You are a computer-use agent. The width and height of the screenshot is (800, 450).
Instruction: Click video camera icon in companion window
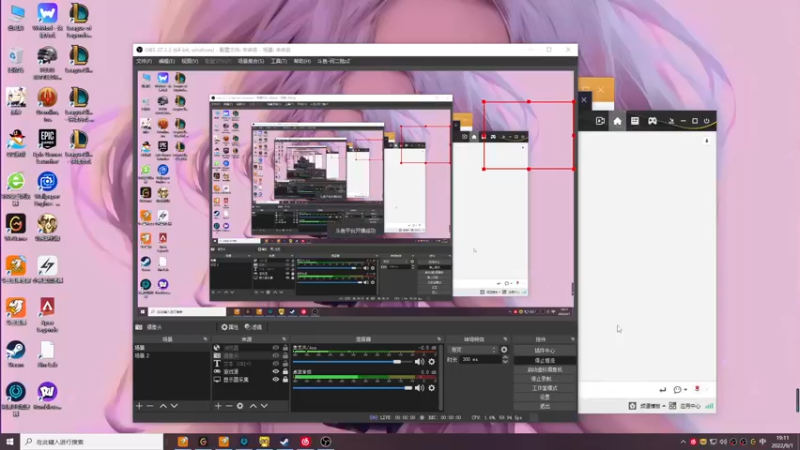(x=601, y=121)
